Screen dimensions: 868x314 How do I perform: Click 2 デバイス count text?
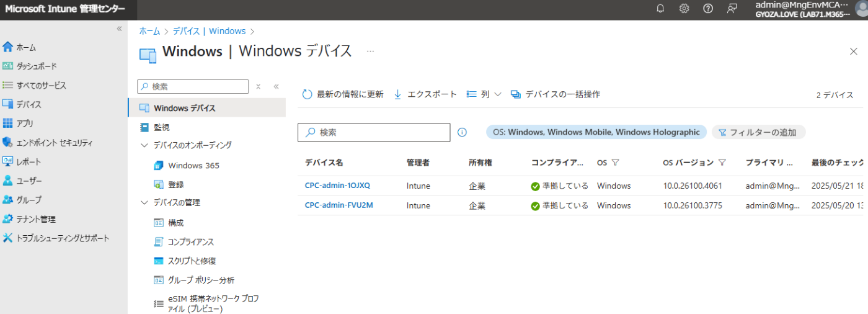click(835, 95)
